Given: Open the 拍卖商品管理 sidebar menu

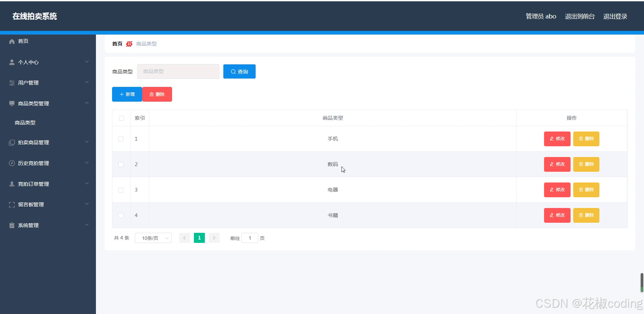Looking at the screenshot, I should click(x=48, y=143).
